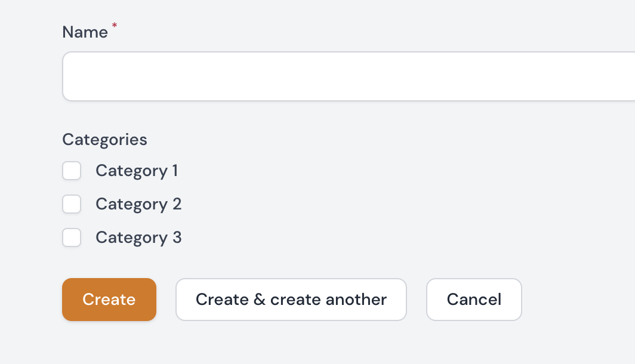
Task: Discard changes using the Cancel button
Action: (474, 300)
